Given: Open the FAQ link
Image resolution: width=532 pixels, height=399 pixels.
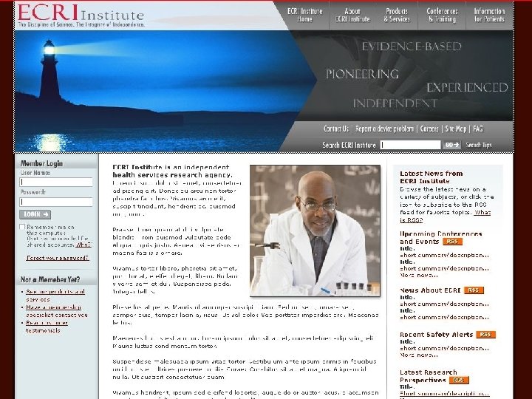Looking at the screenshot, I should point(478,129).
